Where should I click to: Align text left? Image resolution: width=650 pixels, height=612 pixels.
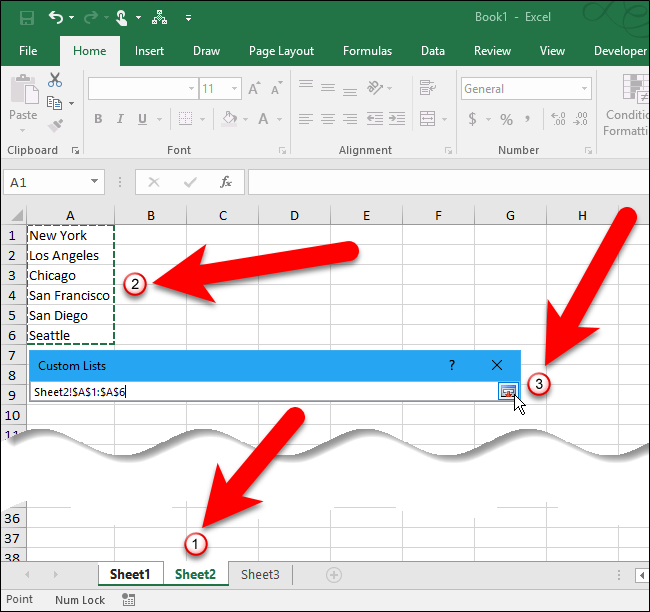click(306, 119)
